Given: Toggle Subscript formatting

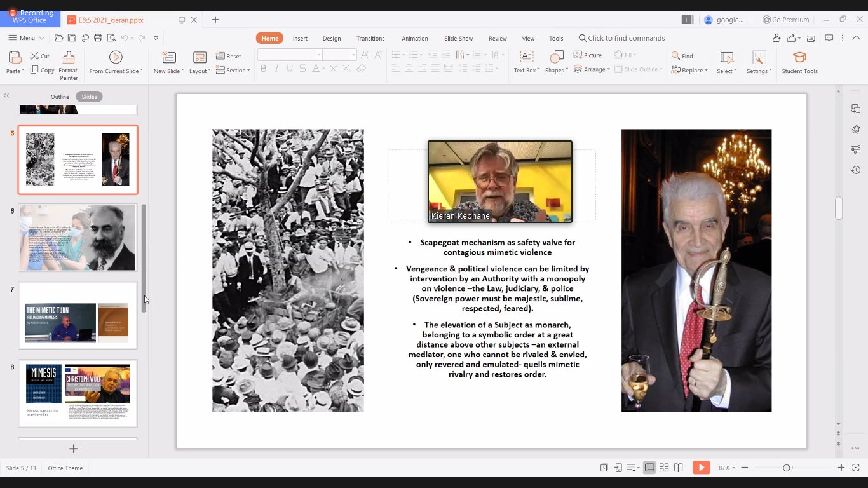Looking at the screenshot, I should [x=346, y=69].
